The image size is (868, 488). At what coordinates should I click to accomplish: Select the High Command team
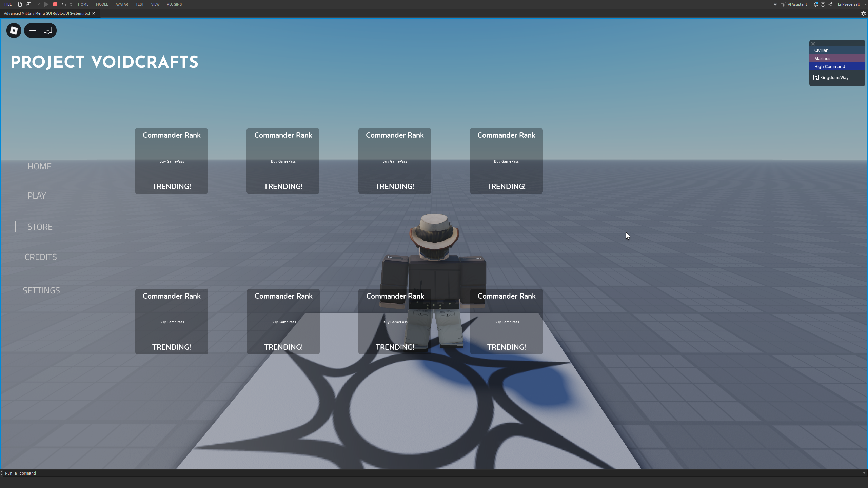(x=837, y=66)
